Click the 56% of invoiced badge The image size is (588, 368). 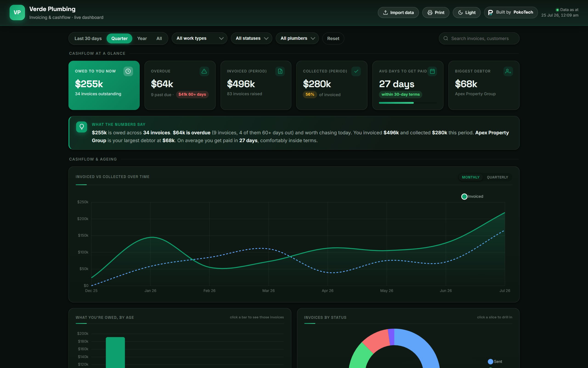(x=310, y=95)
